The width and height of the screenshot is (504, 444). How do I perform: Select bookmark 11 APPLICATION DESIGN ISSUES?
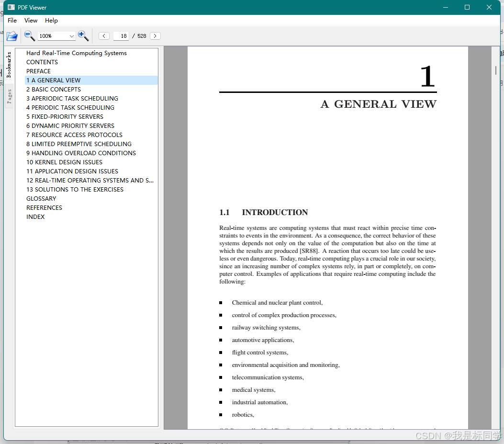click(72, 171)
